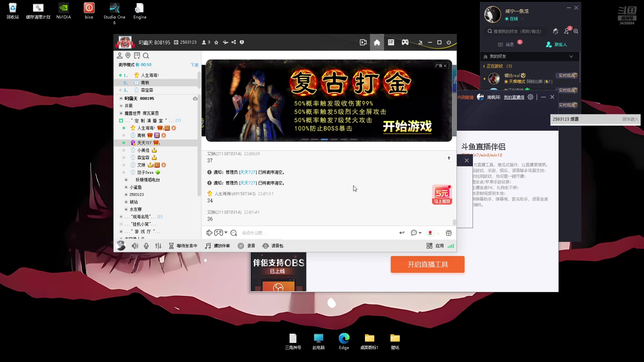Screen dimensions: 644x362
Task: Open the game controller dropdown in chat toolbar
Action: point(221,233)
